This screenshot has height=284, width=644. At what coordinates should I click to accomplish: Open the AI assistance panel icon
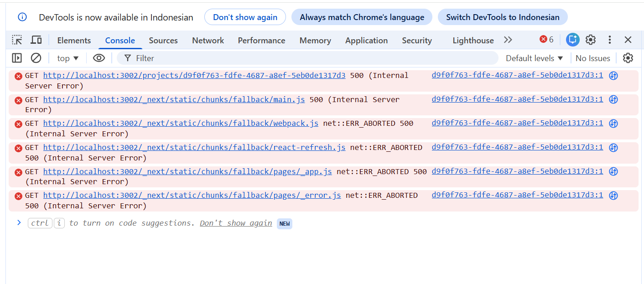click(572, 40)
